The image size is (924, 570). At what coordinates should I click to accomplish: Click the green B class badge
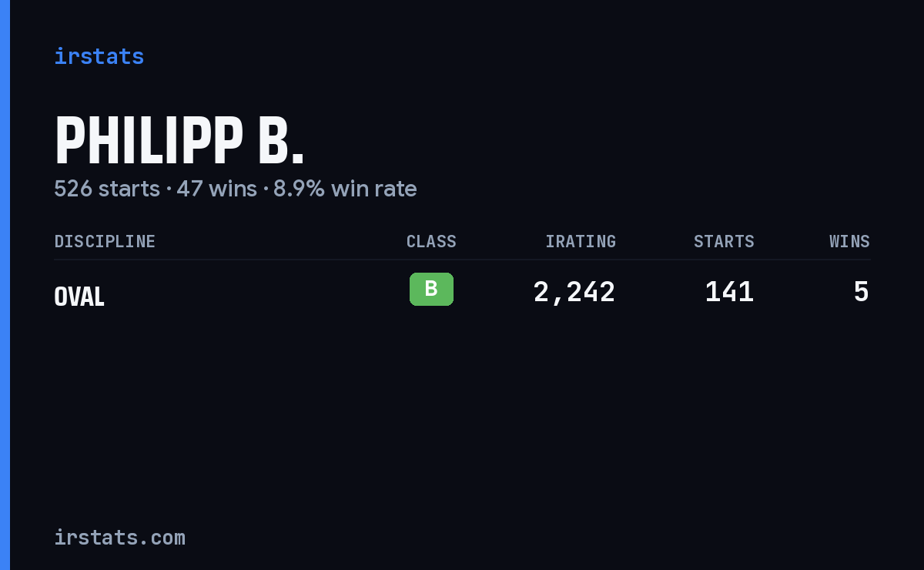tap(431, 289)
